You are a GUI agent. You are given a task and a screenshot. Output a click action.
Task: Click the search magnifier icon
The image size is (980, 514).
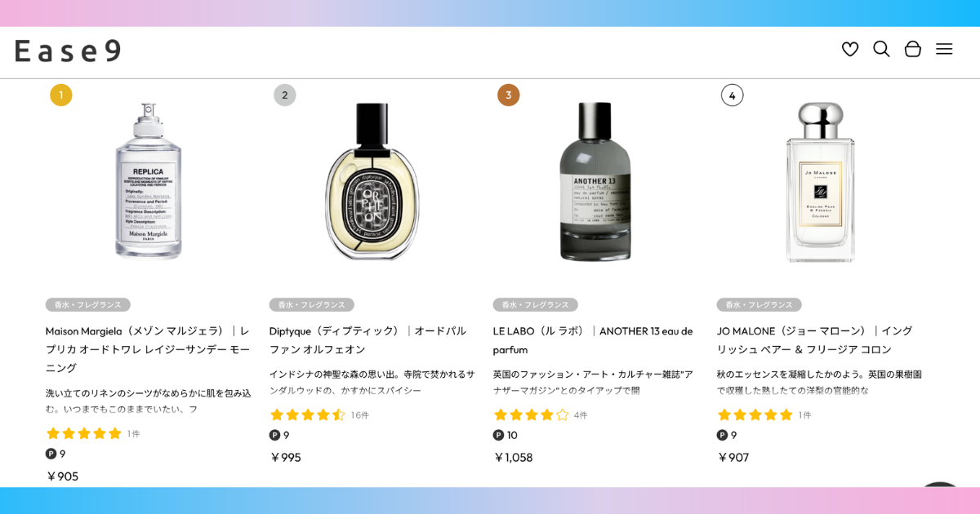point(881,49)
